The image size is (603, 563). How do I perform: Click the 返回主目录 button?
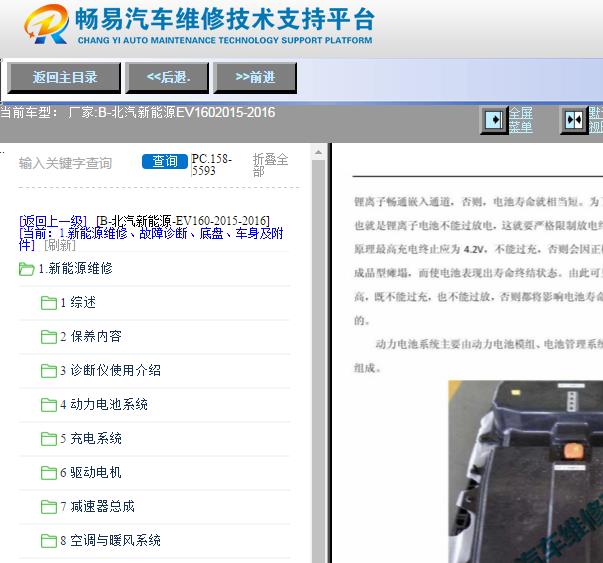point(64,78)
